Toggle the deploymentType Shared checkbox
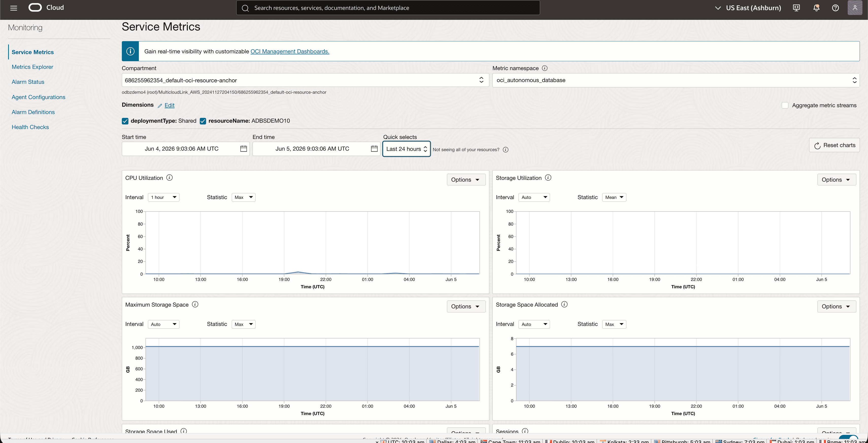This screenshot has width=868, height=443. point(125,121)
